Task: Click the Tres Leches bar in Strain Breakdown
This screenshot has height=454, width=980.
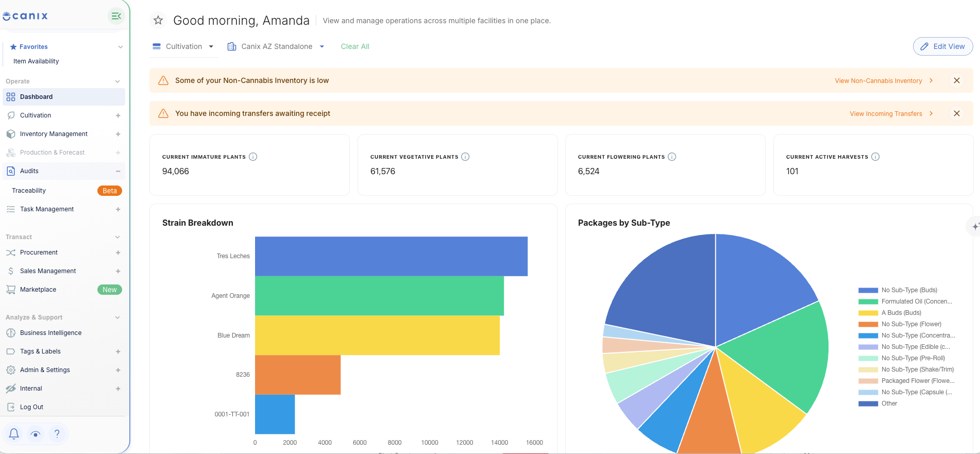Action: (391, 256)
